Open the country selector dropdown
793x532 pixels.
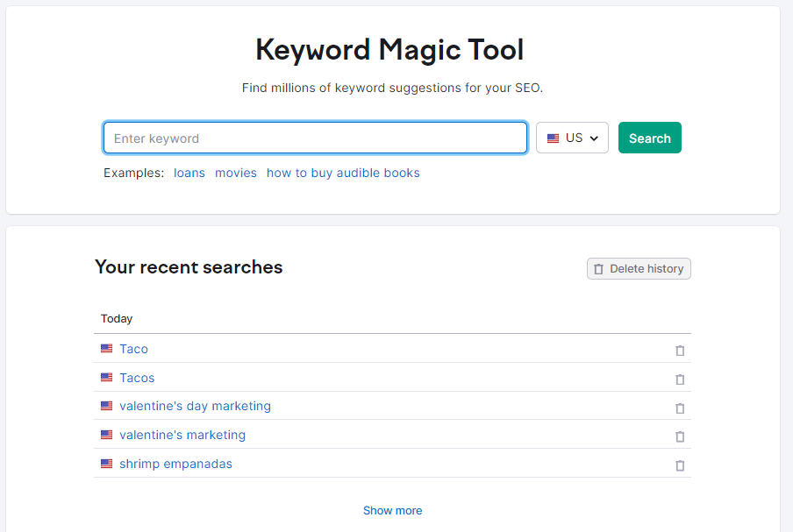click(x=572, y=138)
